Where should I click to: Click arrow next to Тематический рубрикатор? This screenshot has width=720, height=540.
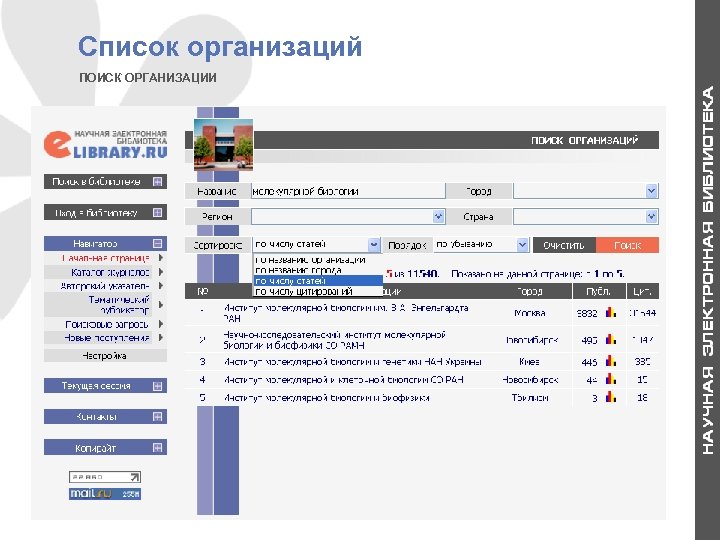[161, 304]
